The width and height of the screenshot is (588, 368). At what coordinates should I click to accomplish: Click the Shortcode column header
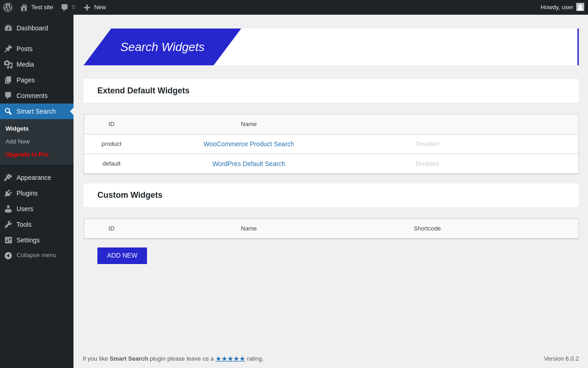pos(427,229)
